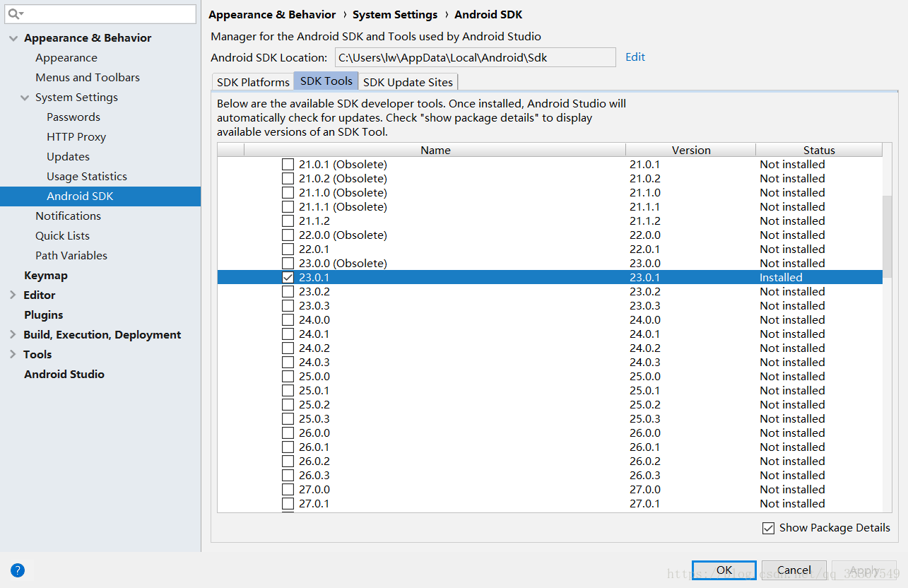
Task: Select Android SDK in the sidebar
Action: pyautogui.click(x=100, y=196)
